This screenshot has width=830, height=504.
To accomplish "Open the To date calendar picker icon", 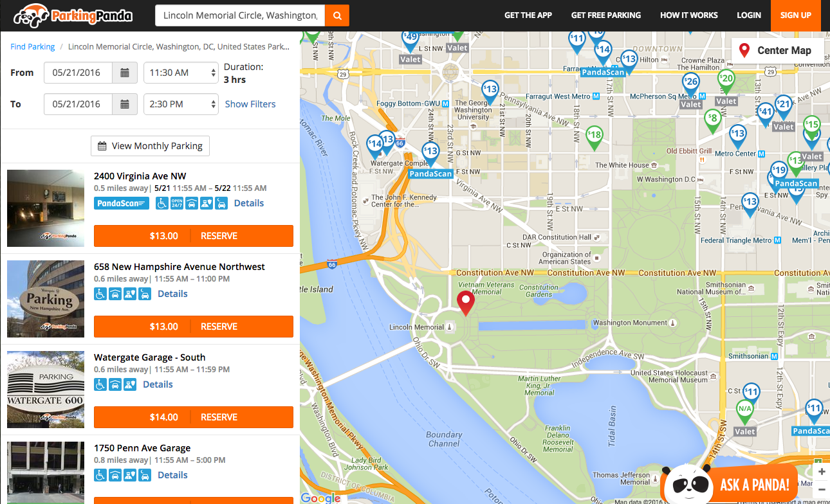I will 125,104.
